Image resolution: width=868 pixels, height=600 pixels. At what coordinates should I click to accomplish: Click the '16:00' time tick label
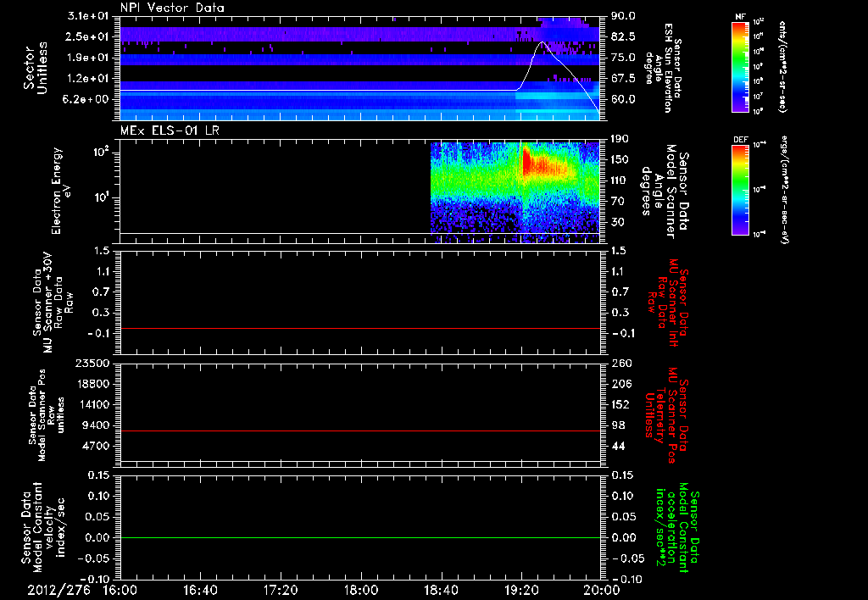click(x=120, y=590)
